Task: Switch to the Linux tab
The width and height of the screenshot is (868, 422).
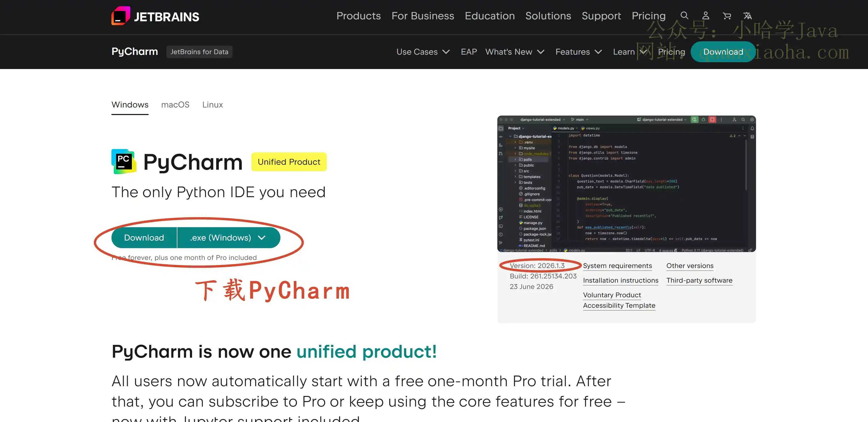Action: click(212, 105)
